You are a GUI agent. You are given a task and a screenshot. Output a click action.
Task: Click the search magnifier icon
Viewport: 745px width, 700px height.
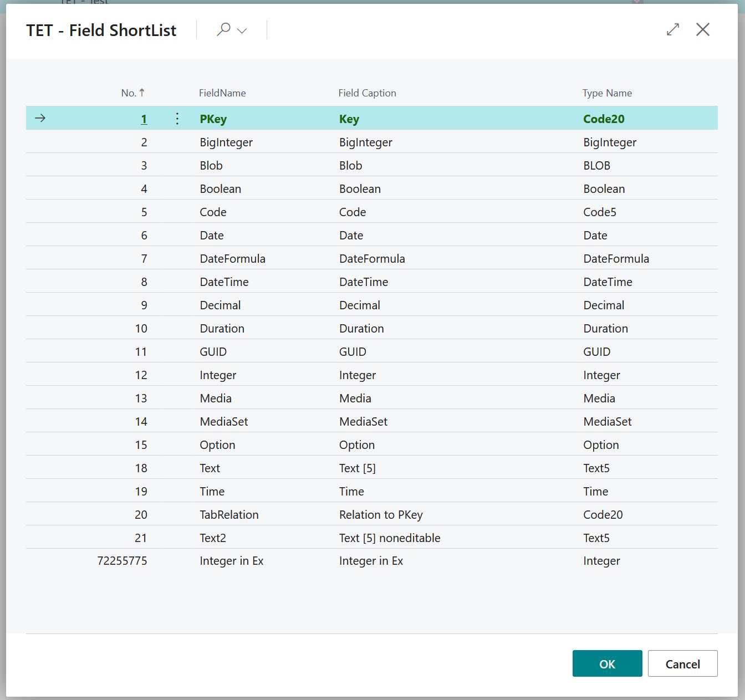point(223,29)
